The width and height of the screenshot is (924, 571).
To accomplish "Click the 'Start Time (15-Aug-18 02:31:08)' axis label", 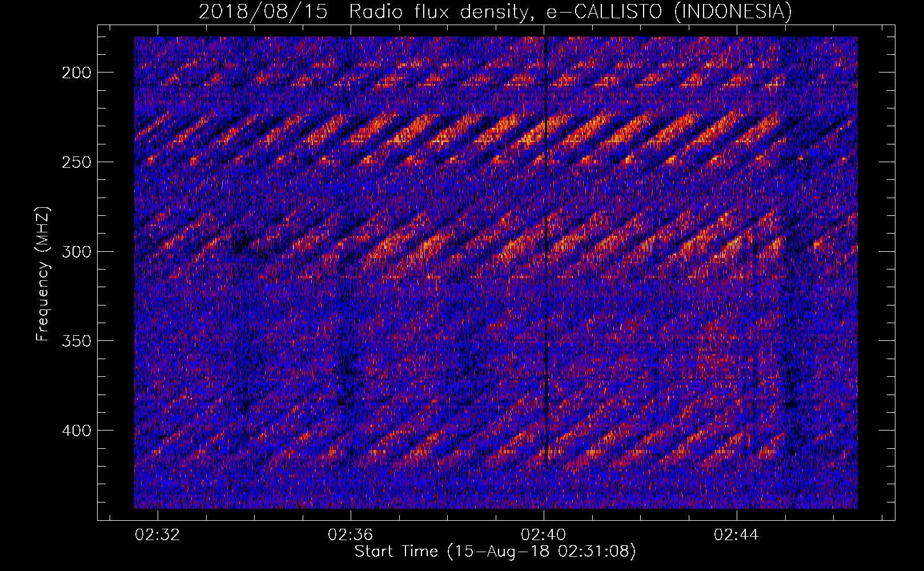I will (495, 552).
